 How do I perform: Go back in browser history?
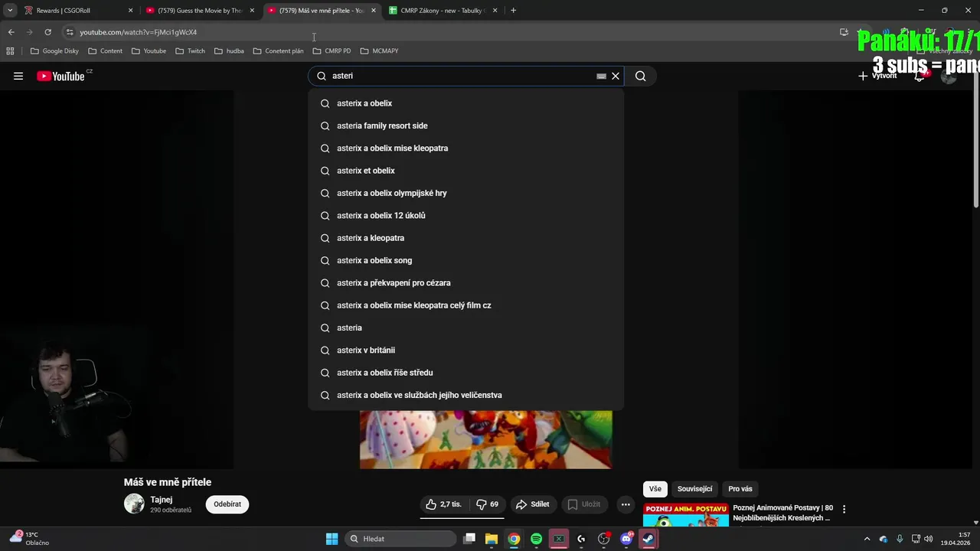coord(11,32)
